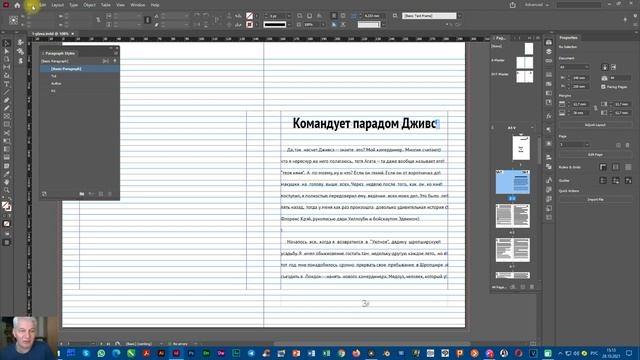This screenshot has height=360, width=640.
Task: Click the fill color swatch in control bar
Action: [x=249, y=16]
